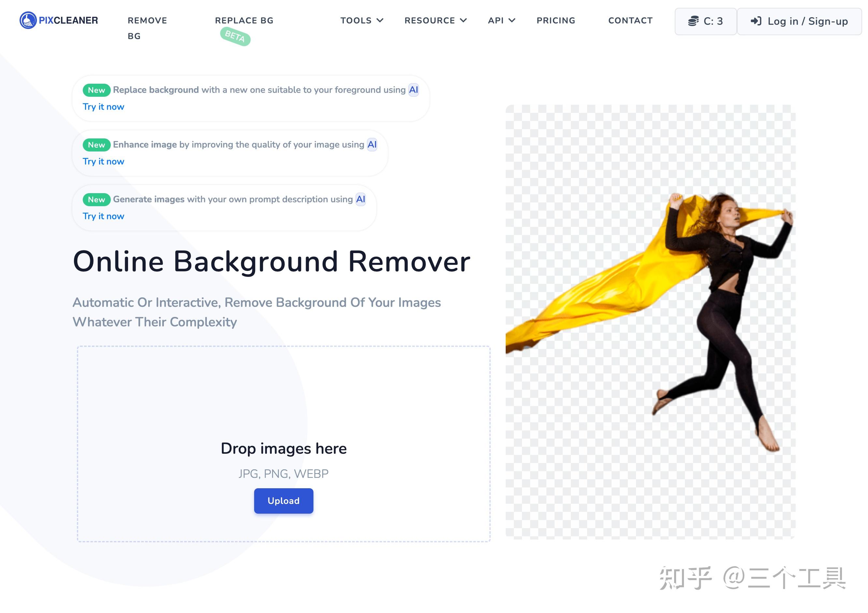Click the credits coin stack icon
868x613 pixels.
pos(693,21)
